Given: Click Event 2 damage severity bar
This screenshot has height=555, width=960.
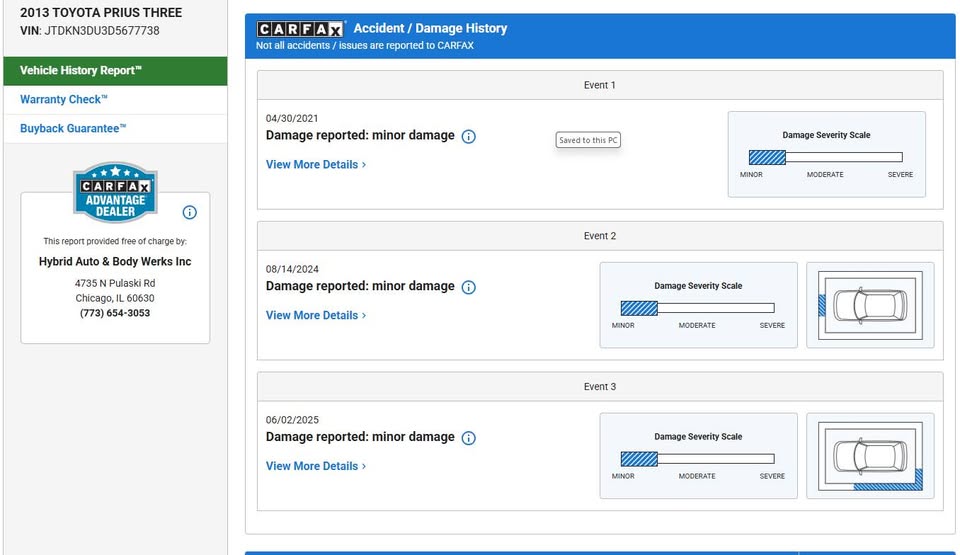Looking at the screenshot, I should pyautogui.click(x=697, y=308).
